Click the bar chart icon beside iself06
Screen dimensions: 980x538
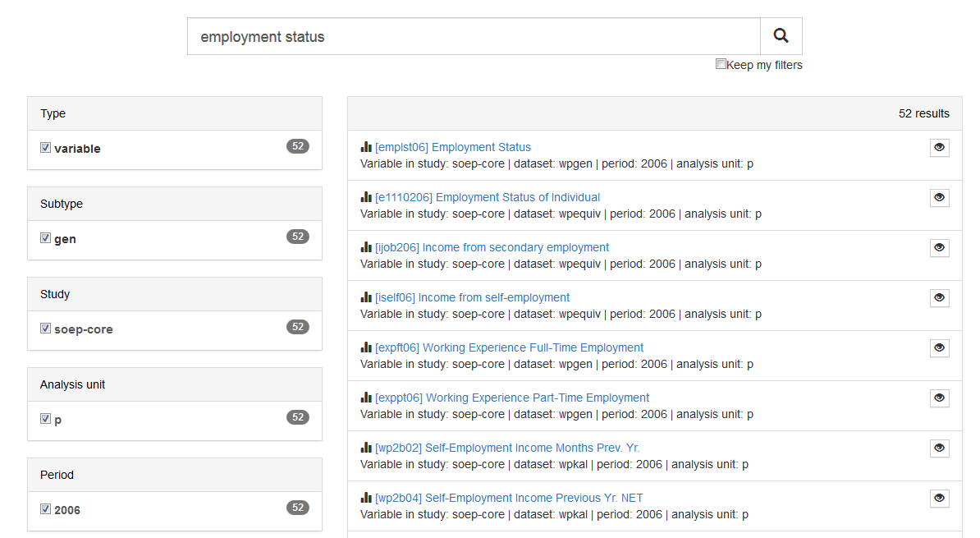[366, 297]
